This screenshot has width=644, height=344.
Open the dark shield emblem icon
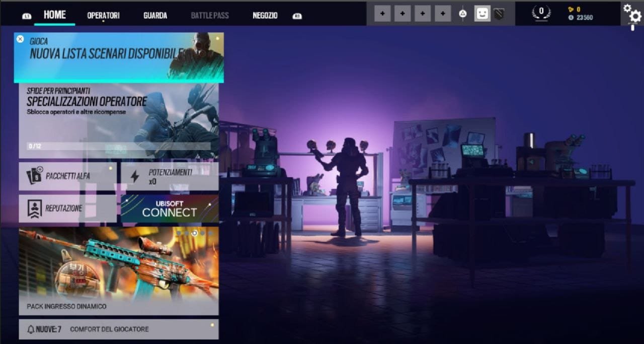click(499, 14)
